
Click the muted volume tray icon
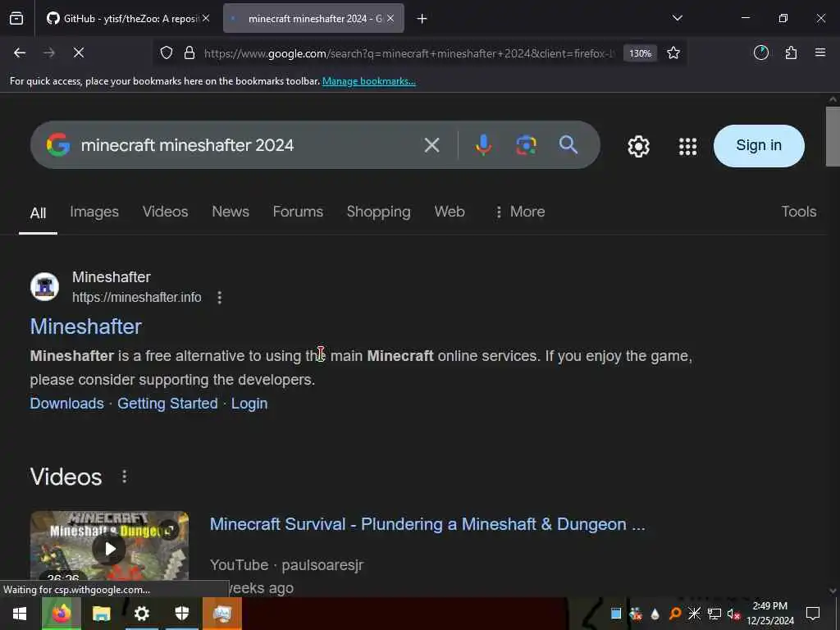coord(733,614)
